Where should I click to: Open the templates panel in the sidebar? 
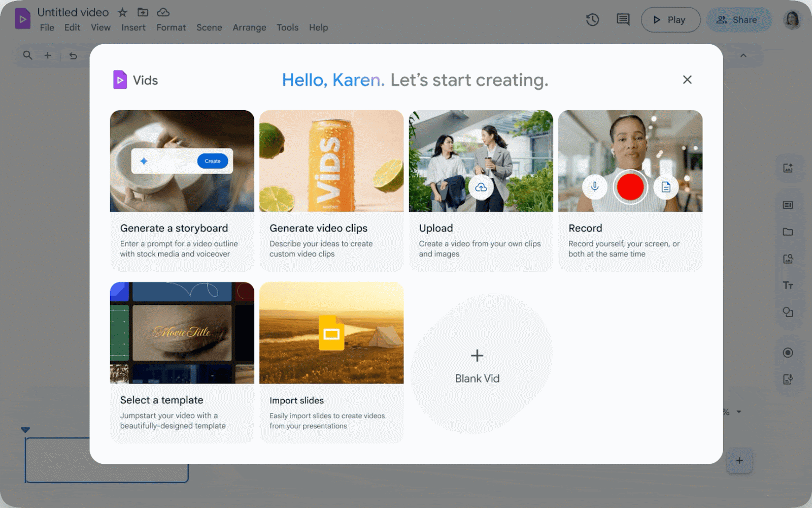[788, 205]
